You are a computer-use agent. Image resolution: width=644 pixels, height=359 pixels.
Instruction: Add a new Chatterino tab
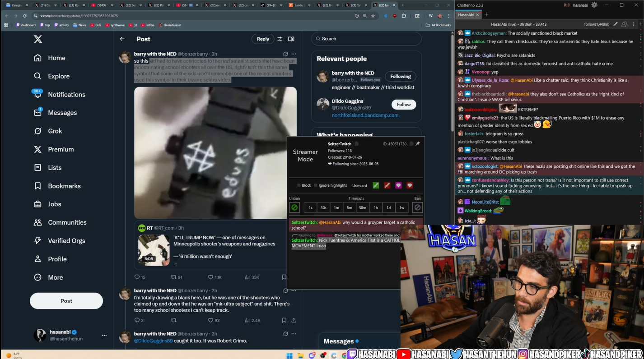[x=486, y=14]
